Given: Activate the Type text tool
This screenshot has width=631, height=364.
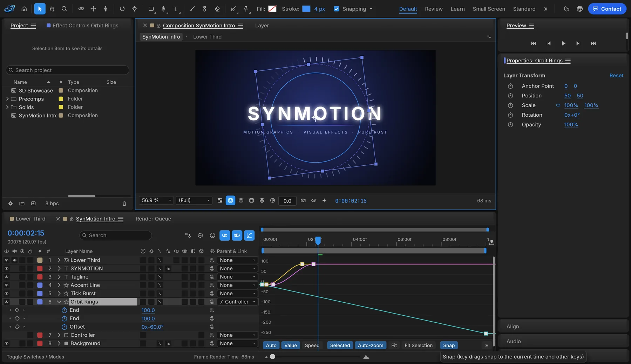Looking at the screenshot, I should (x=176, y=9).
